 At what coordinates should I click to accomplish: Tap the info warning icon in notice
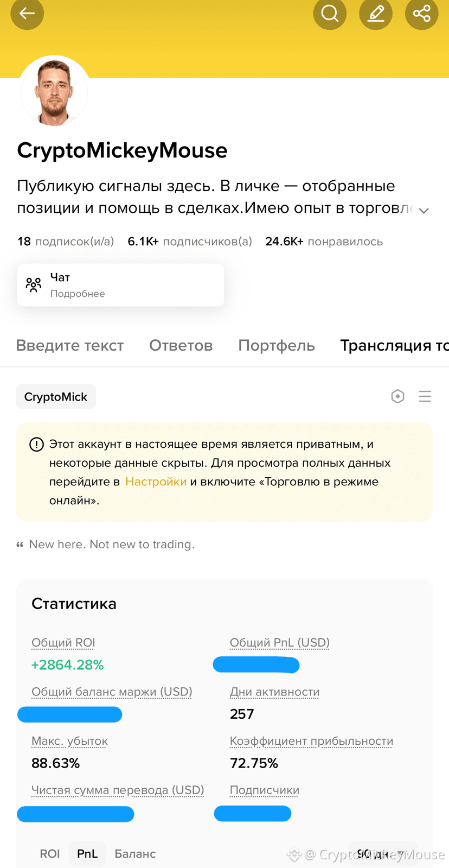pos(36,445)
